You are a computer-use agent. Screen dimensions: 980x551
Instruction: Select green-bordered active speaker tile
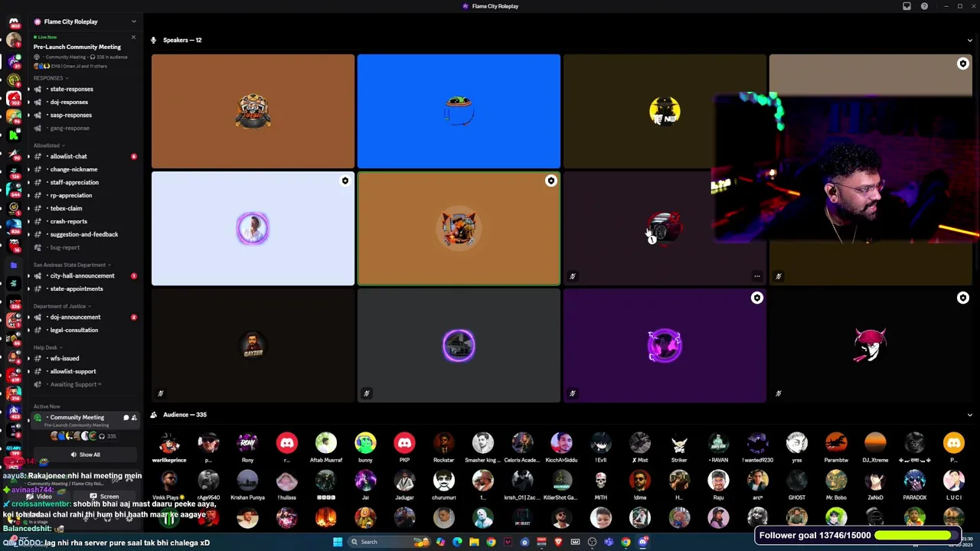pos(459,228)
